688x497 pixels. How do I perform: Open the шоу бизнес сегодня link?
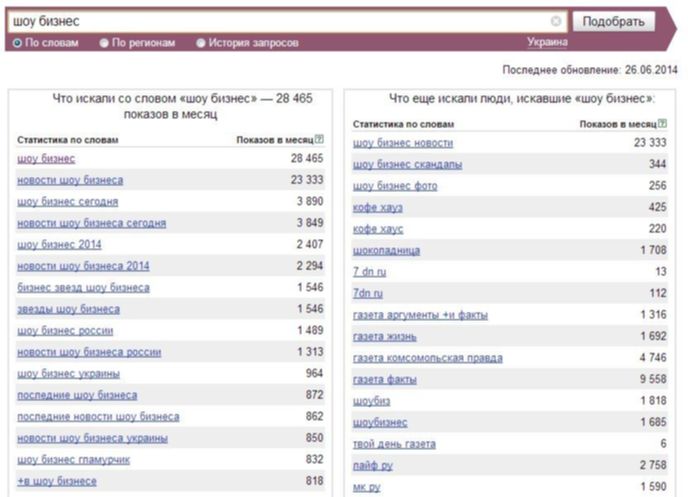68,201
